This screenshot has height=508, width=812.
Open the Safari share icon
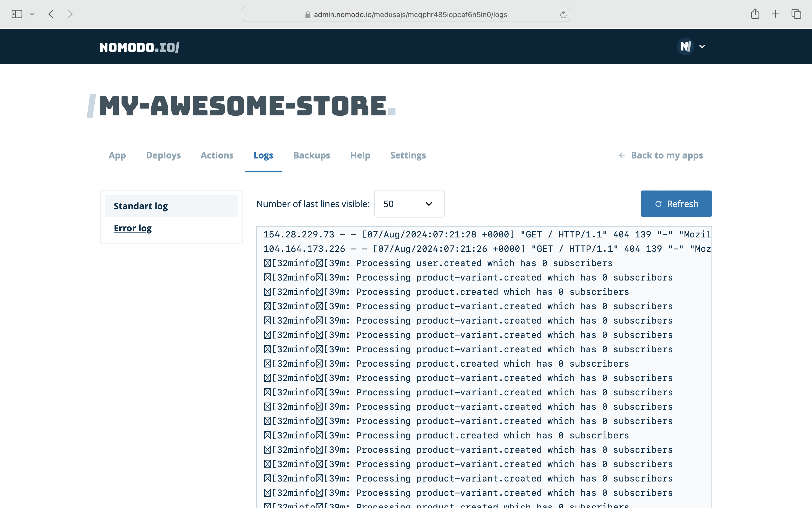coord(755,14)
